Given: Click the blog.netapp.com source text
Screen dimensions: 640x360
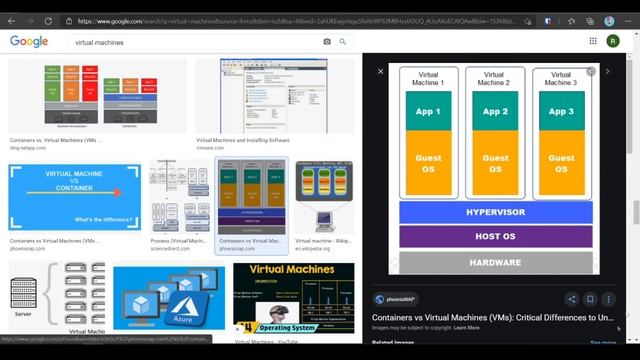Looking at the screenshot, I should tap(28, 148).
